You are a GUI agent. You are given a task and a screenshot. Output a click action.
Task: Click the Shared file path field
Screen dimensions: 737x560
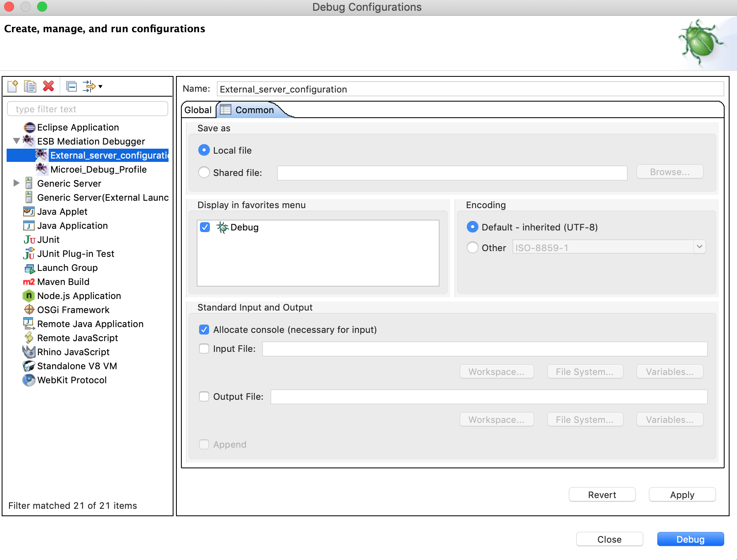point(452,173)
